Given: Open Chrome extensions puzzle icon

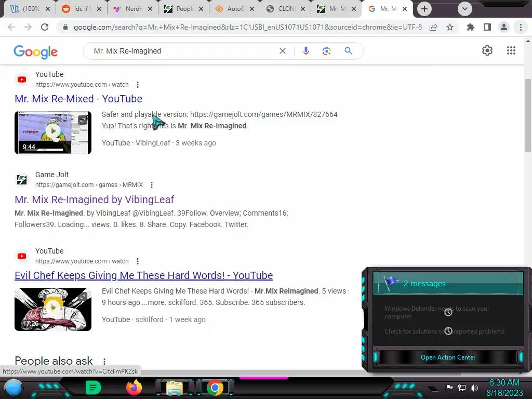Looking at the screenshot, I should (470, 27).
